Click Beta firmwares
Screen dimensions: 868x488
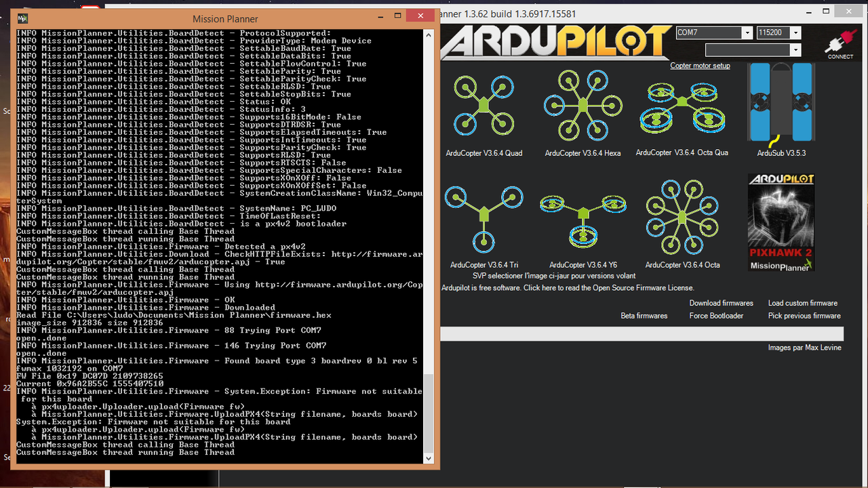tap(644, 316)
